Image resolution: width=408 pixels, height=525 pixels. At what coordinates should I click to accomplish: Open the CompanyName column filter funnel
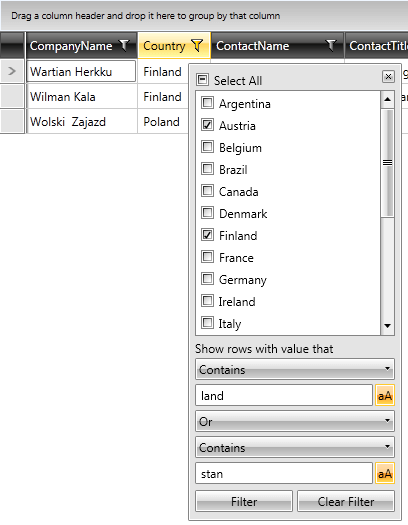[124, 45]
